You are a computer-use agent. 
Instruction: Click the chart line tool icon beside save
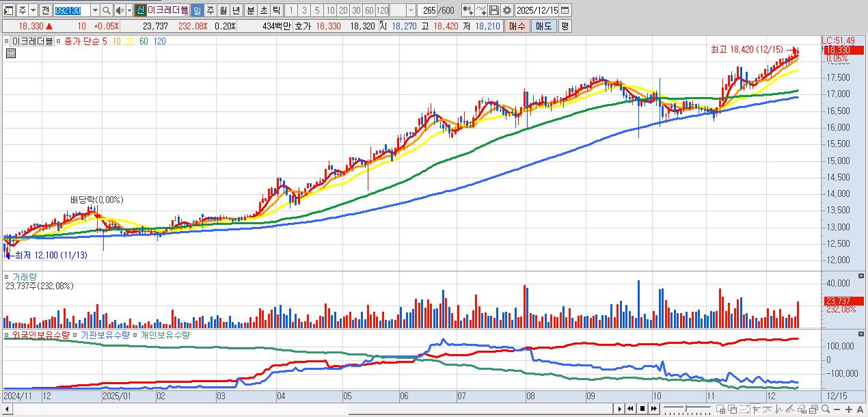[481, 10]
